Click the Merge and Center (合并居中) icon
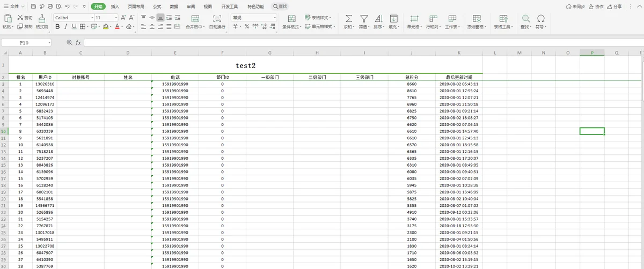The image size is (644, 269). click(194, 18)
